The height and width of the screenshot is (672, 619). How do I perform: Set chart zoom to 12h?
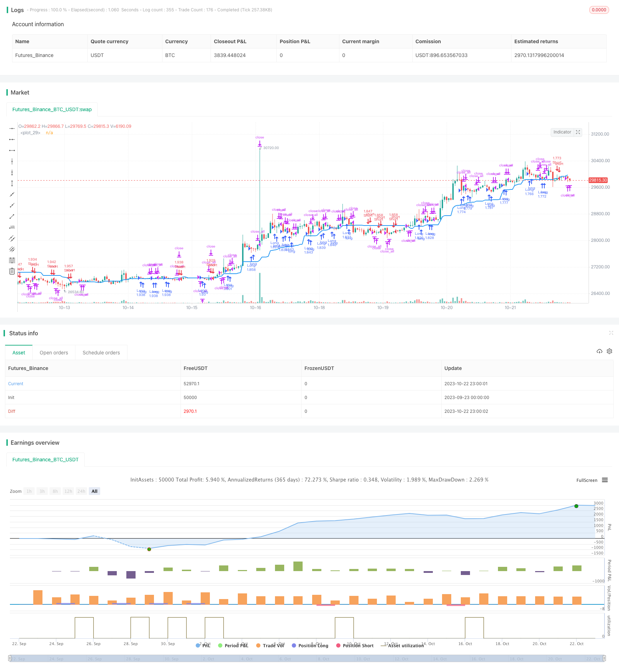coord(68,491)
